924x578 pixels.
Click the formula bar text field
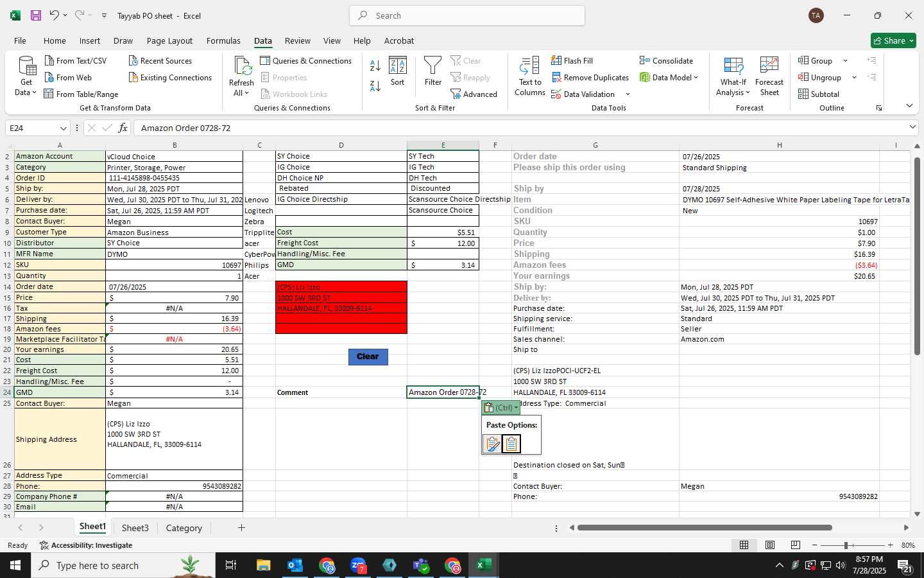520,128
